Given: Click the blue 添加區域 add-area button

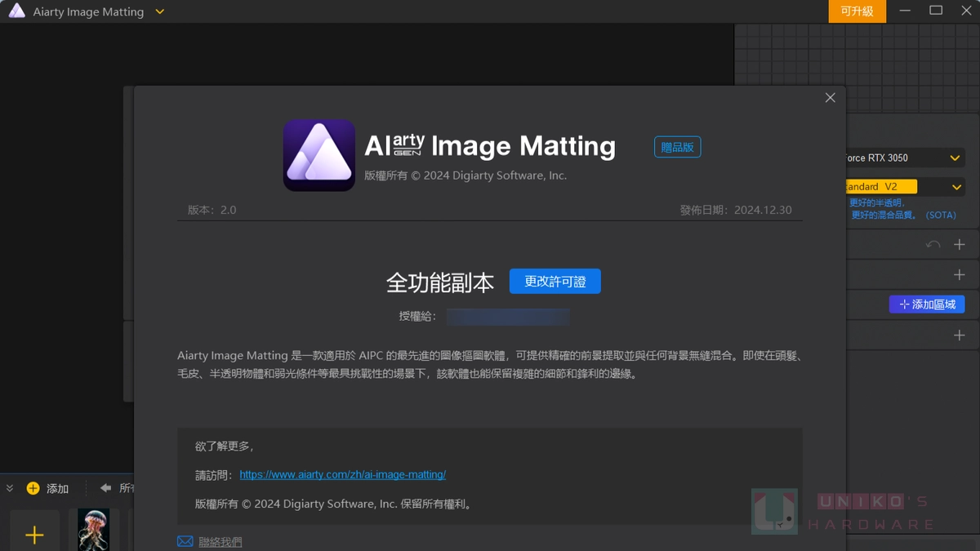Looking at the screenshot, I should coord(927,304).
